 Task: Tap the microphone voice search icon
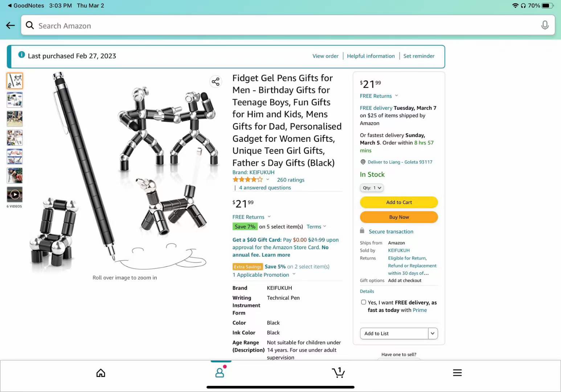pyautogui.click(x=545, y=25)
